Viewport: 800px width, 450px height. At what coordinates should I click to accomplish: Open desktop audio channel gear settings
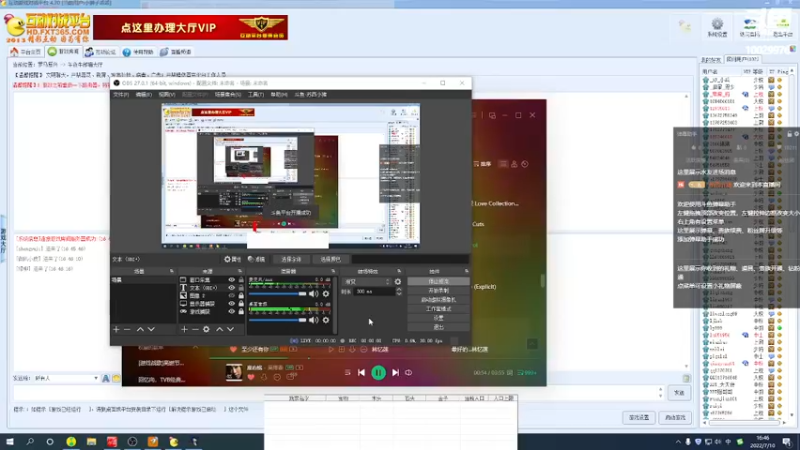point(326,320)
